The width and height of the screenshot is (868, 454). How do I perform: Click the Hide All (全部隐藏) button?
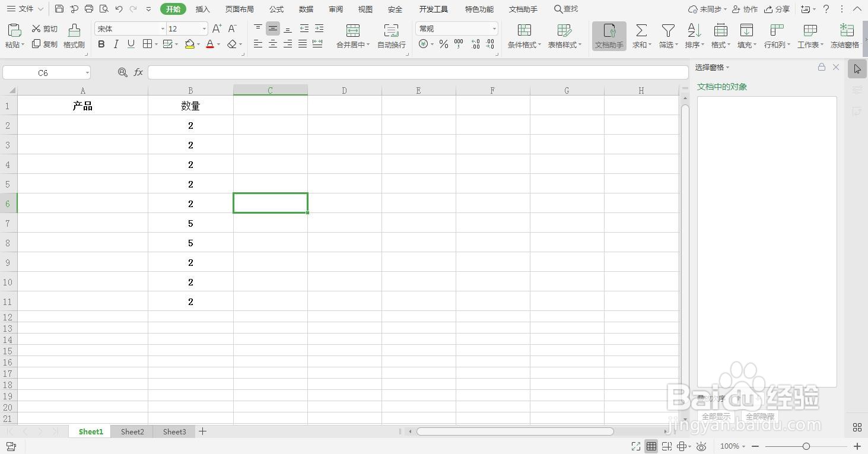760,417
